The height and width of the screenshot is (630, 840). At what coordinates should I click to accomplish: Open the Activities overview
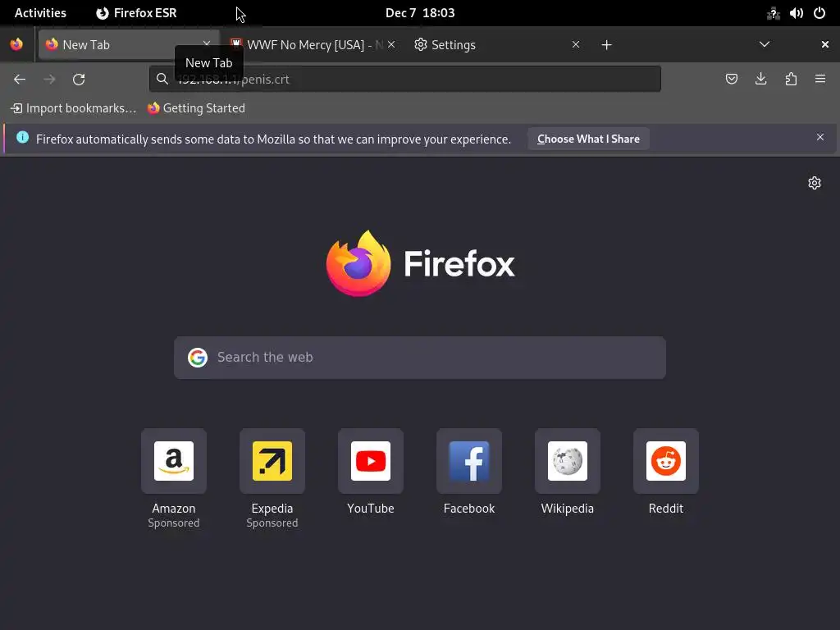[40, 13]
